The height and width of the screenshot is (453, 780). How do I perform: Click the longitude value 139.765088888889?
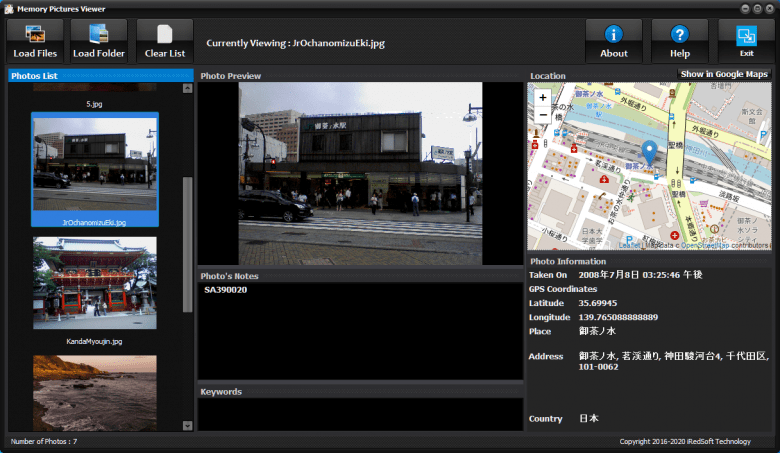point(618,317)
